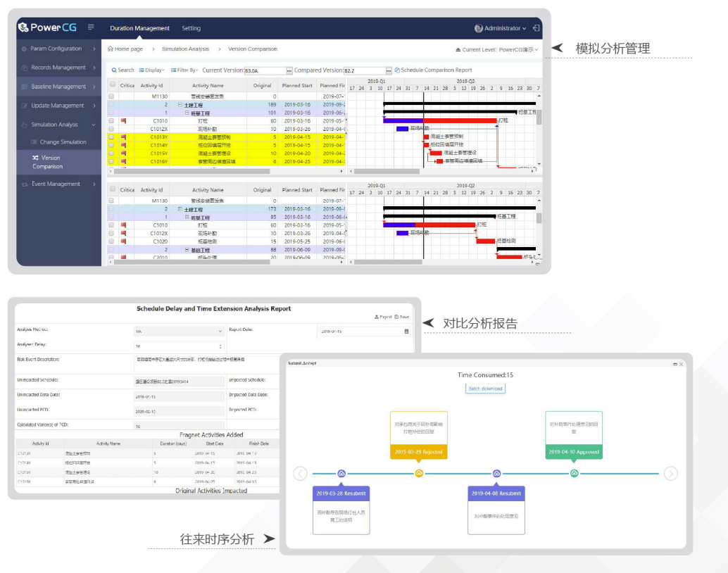Click the Report Date input field
The height and width of the screenshot is (573, 728).
pyautogui.click(x=365, y=332)
